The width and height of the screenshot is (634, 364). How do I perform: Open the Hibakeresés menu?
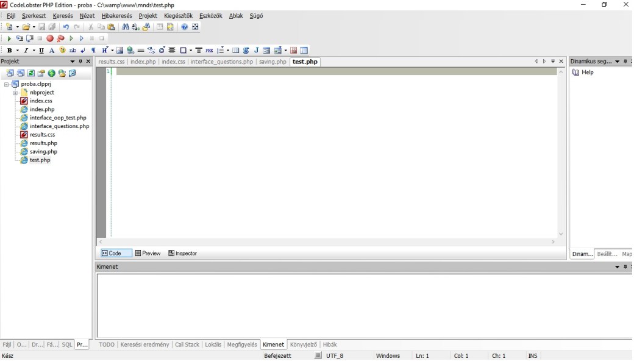click(116, 16)
